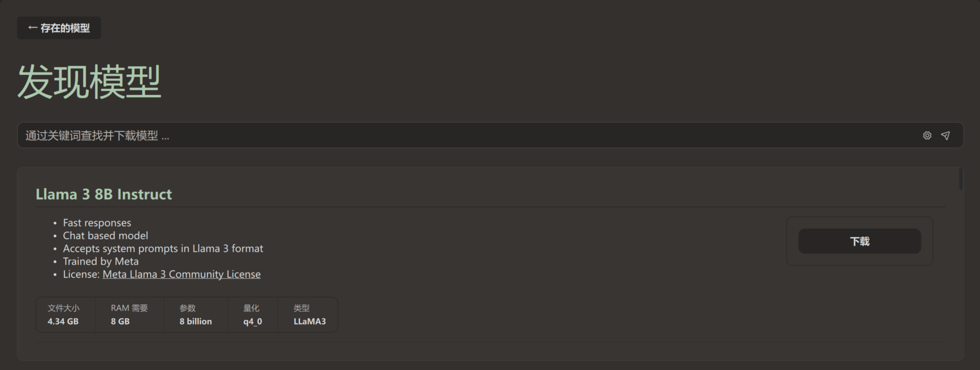Click the 参数 8 billion cell
Screen dimensions: 980x370
coord(195,314)
